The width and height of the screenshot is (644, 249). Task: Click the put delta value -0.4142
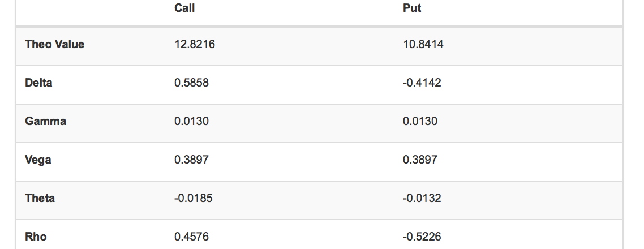click(422, 83)
